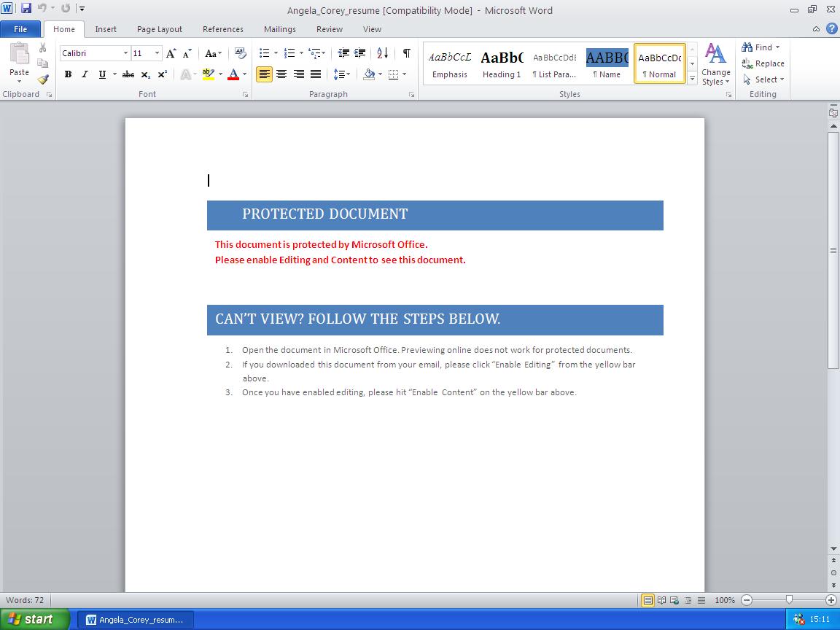Image resolution: width=840 pixels, height=630 pixels.
Task: Click the red font color button
Action: point(233,74)
